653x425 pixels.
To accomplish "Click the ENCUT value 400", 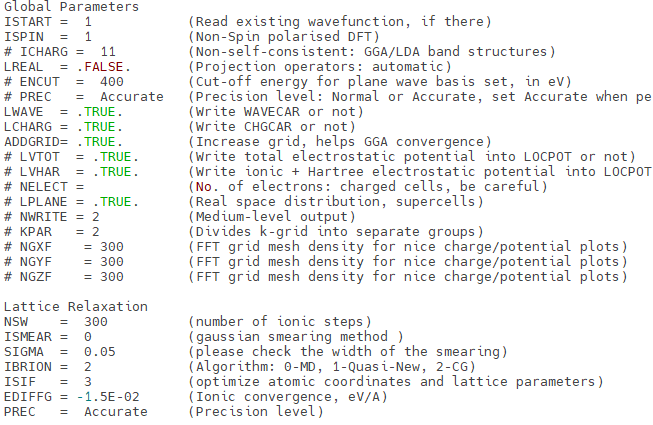I will (112, 81).
